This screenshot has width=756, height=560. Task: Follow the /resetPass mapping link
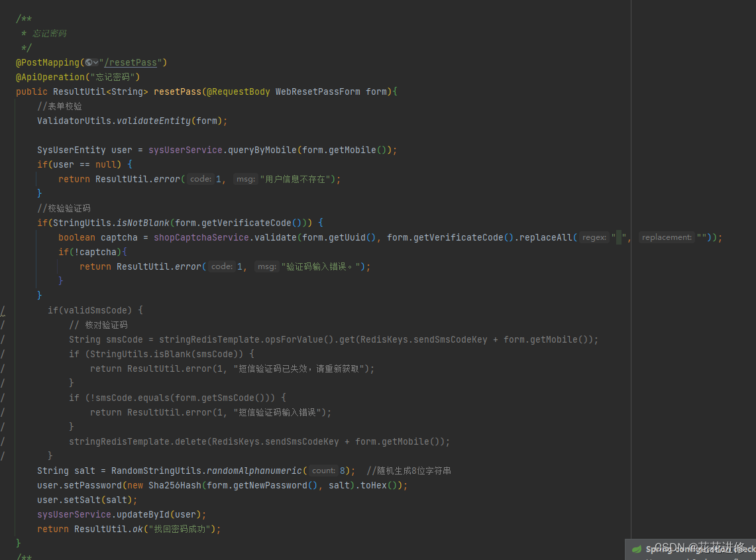[130, 63]
